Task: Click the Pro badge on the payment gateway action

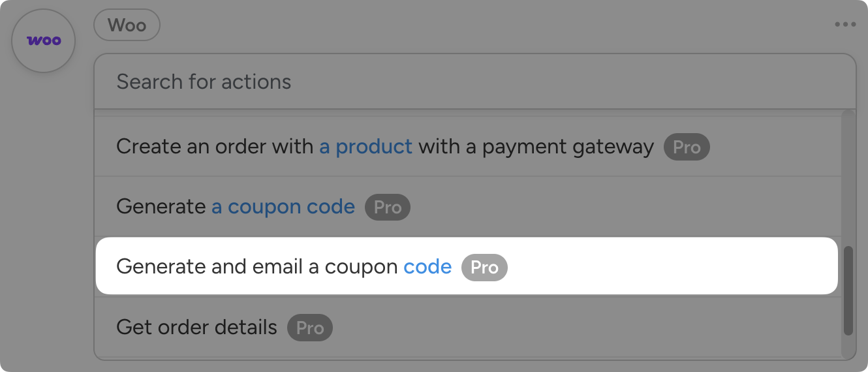Action: click(686, 147)
